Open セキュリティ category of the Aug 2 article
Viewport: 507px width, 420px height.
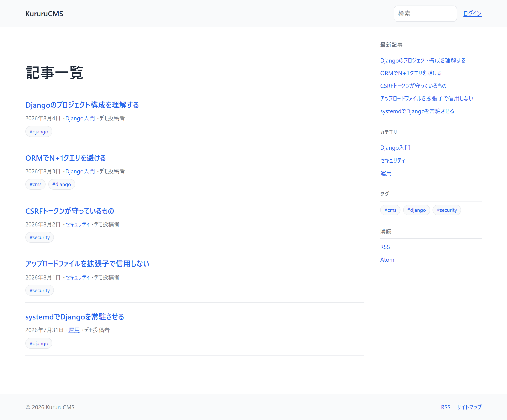point(77,224)
